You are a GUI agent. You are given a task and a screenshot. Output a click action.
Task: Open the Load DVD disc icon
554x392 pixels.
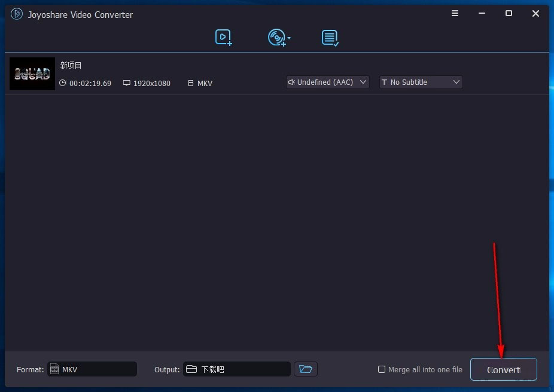[x=276, y=37]
